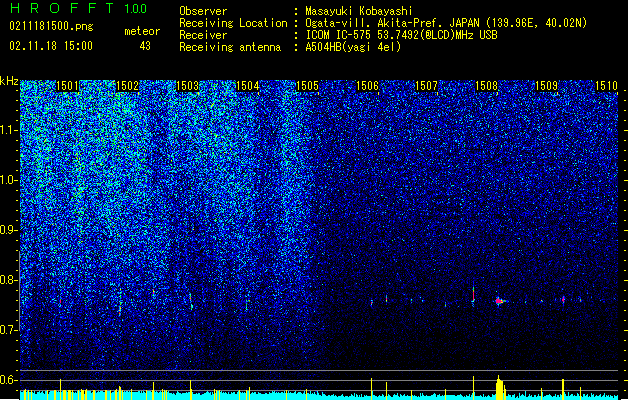Click the 1508 time marker
The width and height of the screenshot is (629, 400).
pos(486,86)
